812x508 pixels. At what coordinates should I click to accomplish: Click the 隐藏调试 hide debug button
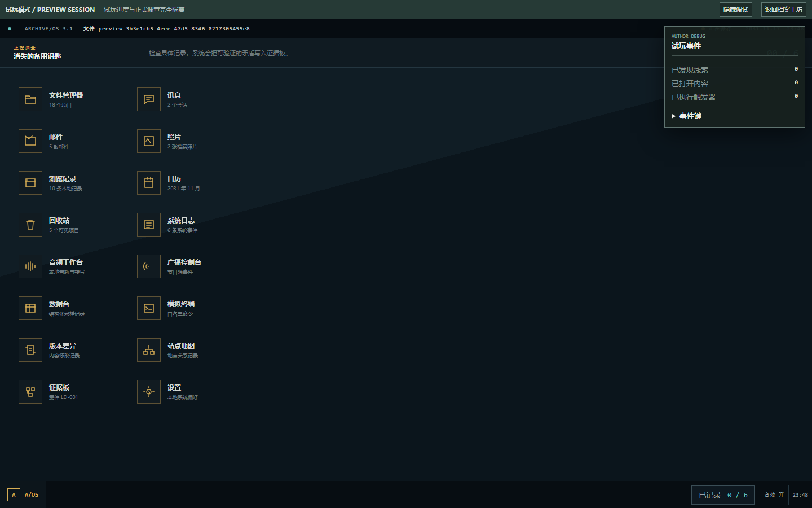click(x=736, y=10)
